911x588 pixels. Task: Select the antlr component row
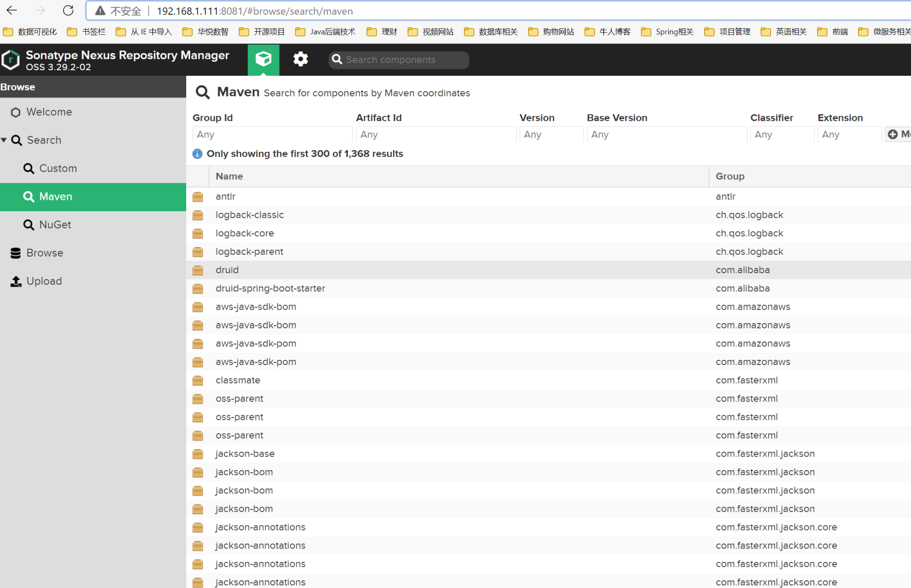point(549,197)
